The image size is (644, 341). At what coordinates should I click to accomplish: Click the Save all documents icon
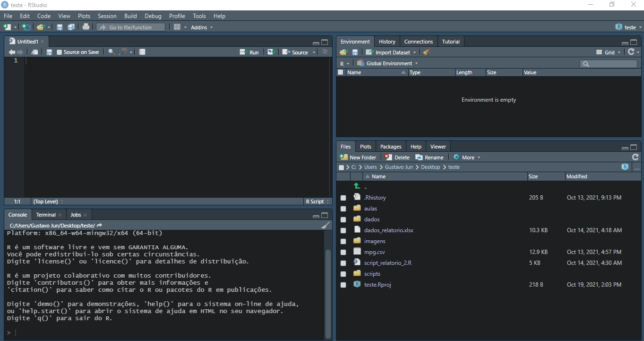tap(71, 27)
